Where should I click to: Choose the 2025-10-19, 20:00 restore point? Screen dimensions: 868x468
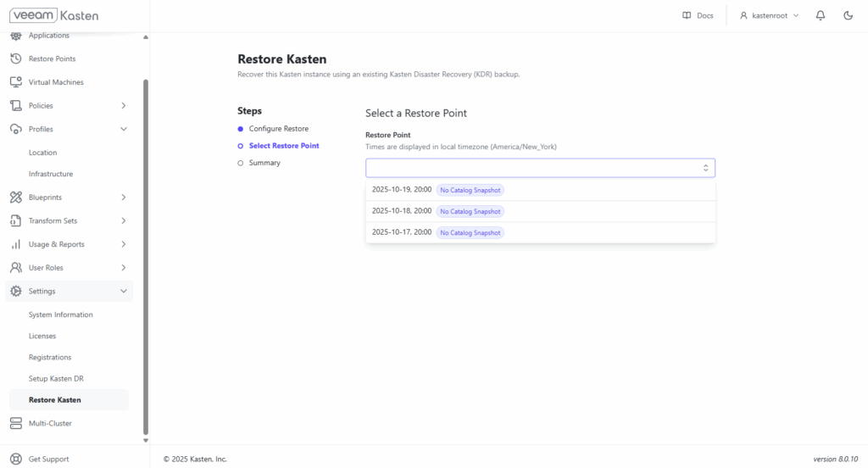pos(540,190)
